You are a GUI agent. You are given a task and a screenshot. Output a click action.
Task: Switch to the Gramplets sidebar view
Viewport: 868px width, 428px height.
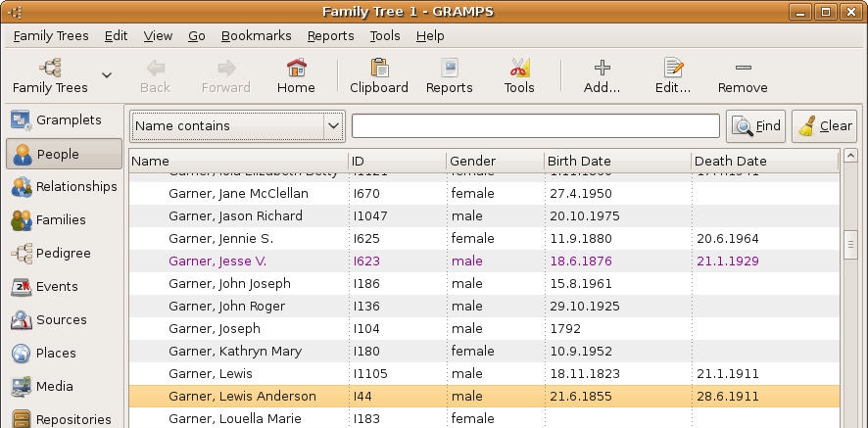tap(65, 120)
